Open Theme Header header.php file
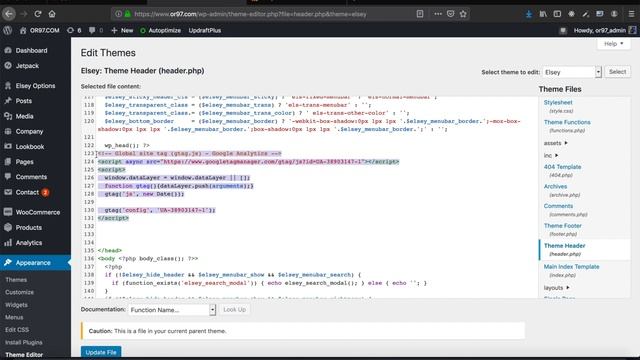This screenshot has width=640, height=360. click(x=564, y=246)
